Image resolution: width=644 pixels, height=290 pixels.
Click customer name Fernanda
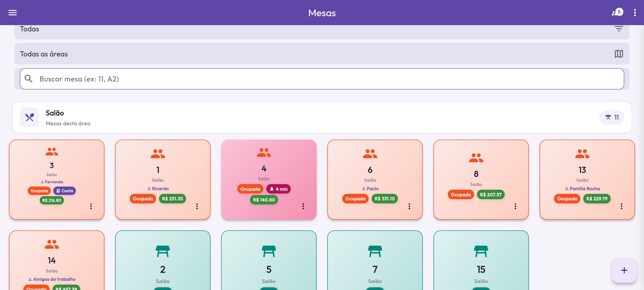click(54, 182)
